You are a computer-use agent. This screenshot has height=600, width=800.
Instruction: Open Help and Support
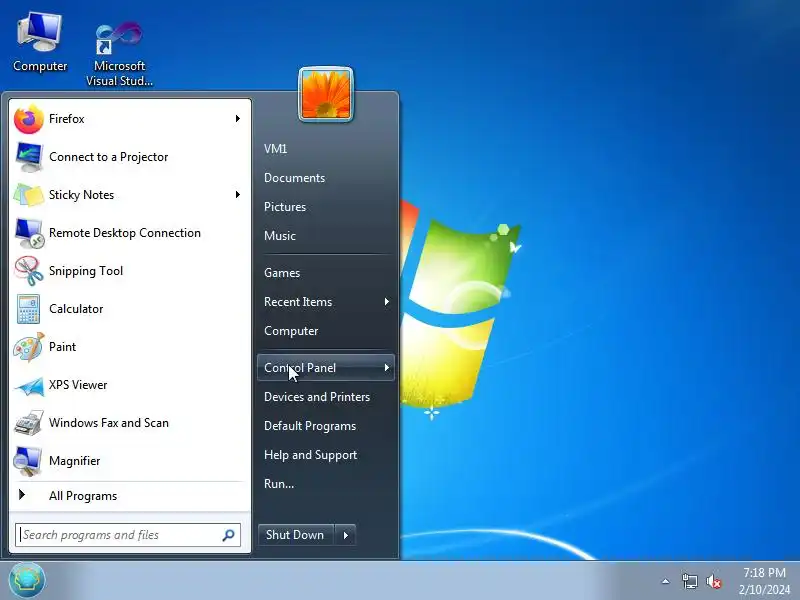(310, 455)
